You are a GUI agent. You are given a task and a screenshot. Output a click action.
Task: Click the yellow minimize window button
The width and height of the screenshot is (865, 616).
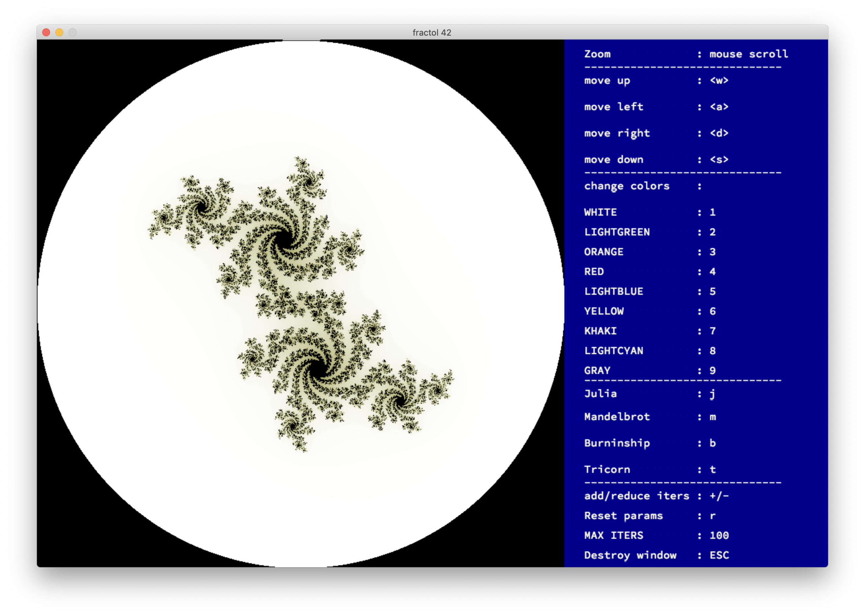coord(60,33)
